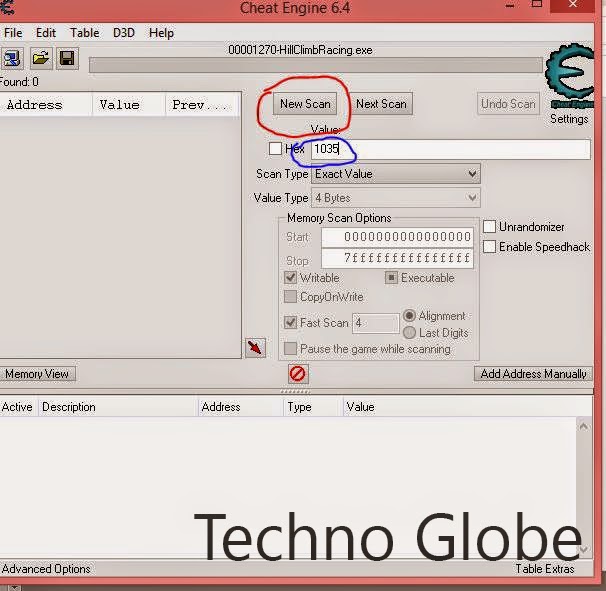The width and height of the screenshot is (606, 591).
Task: Enable the Speedhack checkbox
Action: pyautogui.click(x=489, y=247)
